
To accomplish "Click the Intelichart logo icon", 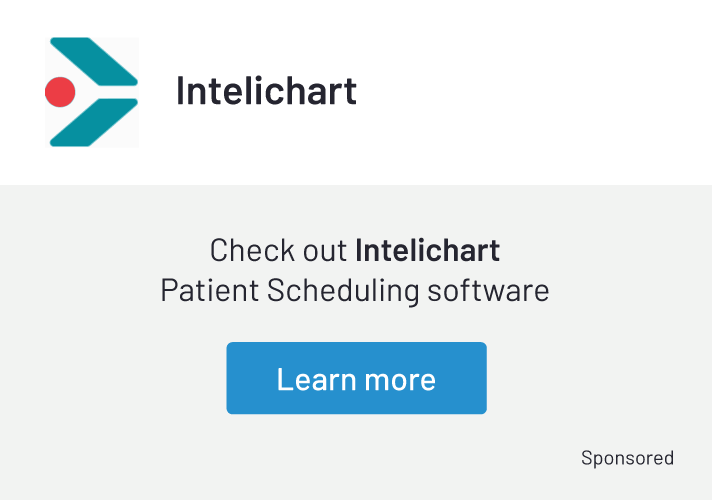I will pyautogui.click(x=92, y=92).
